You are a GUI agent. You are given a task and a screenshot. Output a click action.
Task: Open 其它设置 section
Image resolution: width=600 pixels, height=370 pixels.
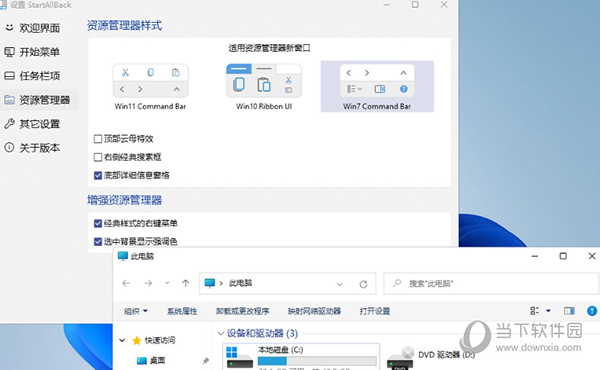point(39,124)
